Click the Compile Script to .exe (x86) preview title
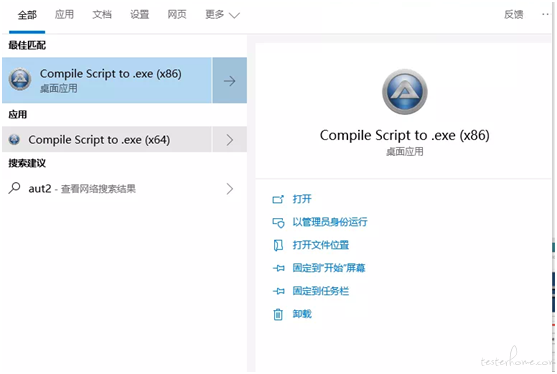This screenshot has height=374, width=557. [x=405, y=135]
